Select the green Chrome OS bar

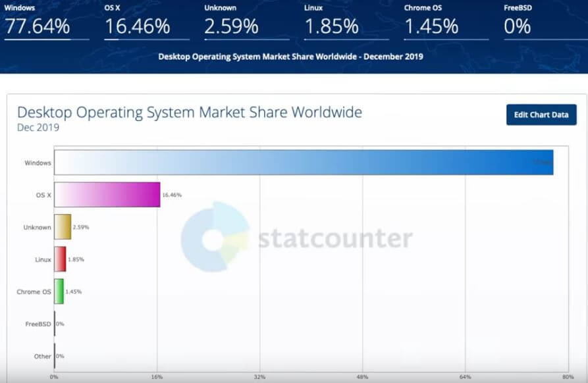click(x=59, y=292)
